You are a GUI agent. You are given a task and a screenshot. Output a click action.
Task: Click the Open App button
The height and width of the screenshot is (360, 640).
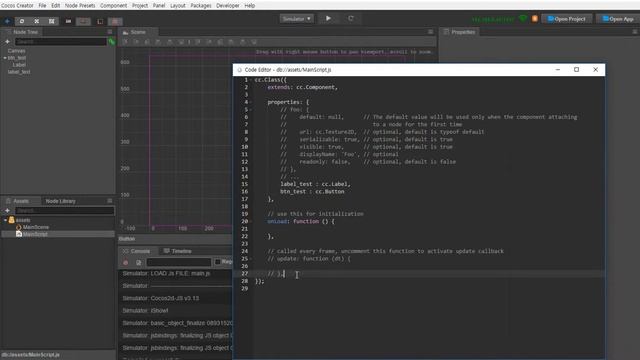coord(618,19)
